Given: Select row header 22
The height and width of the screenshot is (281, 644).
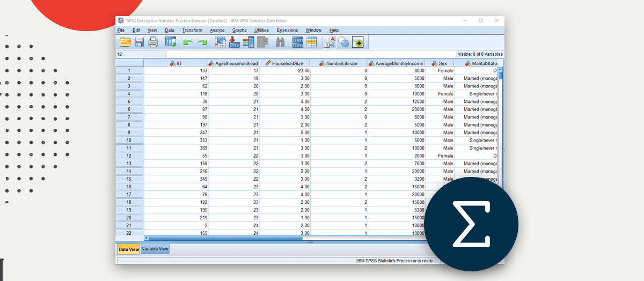Looking at the screenshot, I should pyautogui.click(x=129, y=233).
